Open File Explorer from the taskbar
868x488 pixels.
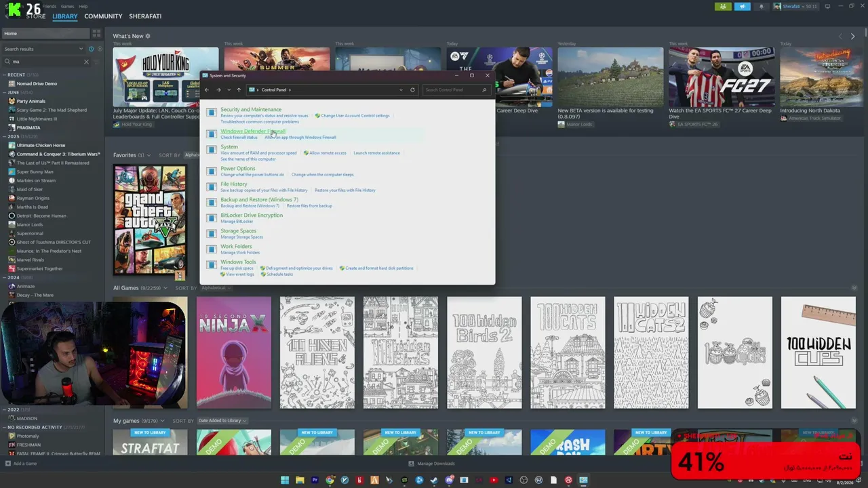300,480
